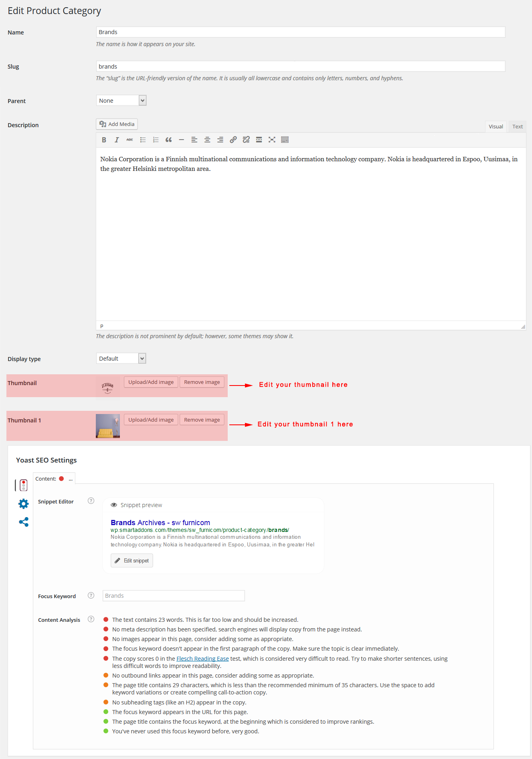Insert a horizontal line
Viewport: 532px width, 759px height.
coord(181,140)
